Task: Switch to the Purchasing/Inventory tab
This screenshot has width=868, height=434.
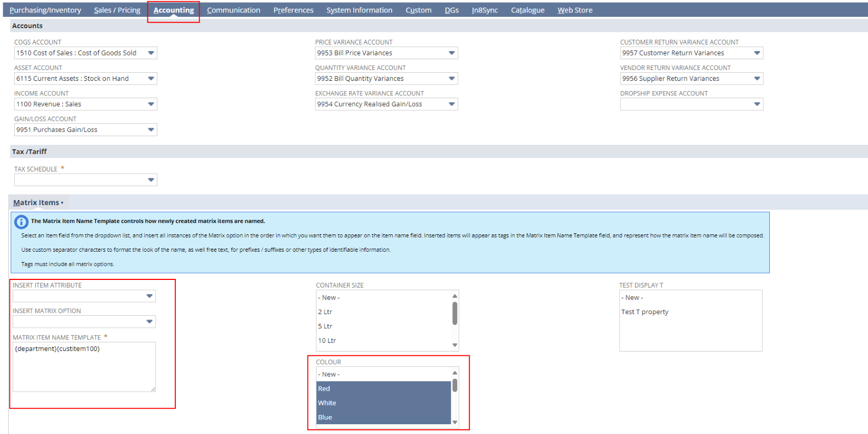Action: (x=45, y=10)
